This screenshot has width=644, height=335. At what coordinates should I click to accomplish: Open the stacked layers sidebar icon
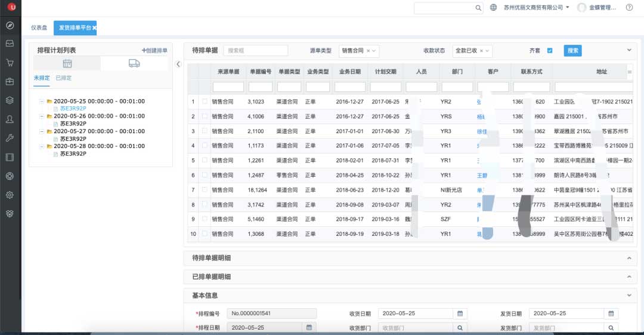tap(10, 100)
